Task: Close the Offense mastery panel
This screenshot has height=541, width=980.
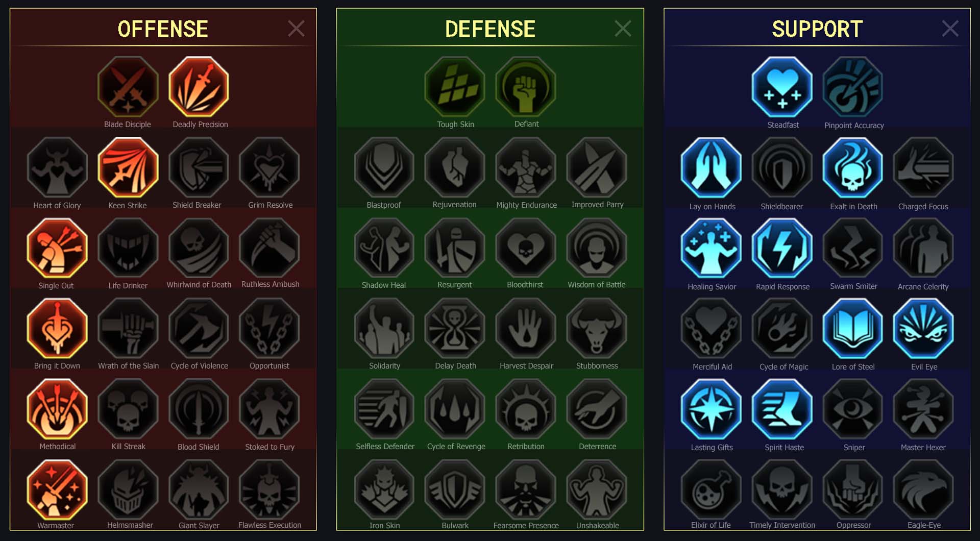Action: tap(296, 29)
